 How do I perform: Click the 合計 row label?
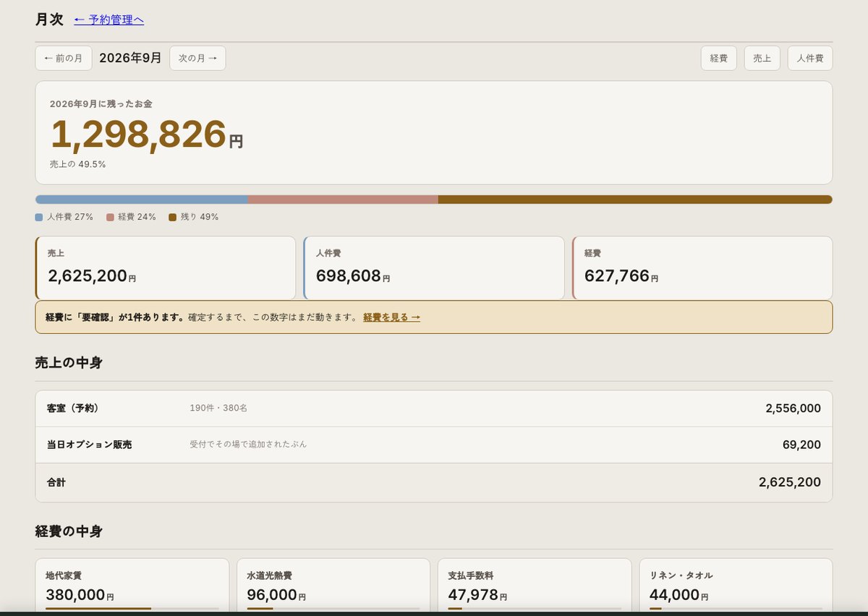tap(56, 482)
